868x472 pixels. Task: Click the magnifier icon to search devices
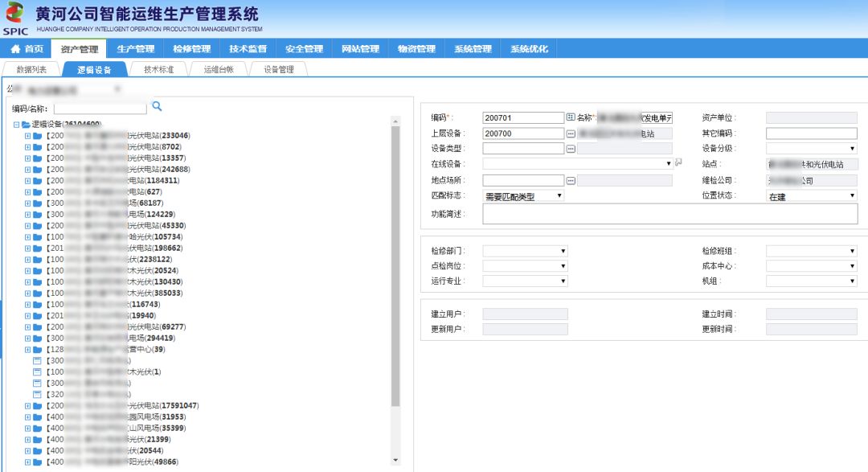155,105
